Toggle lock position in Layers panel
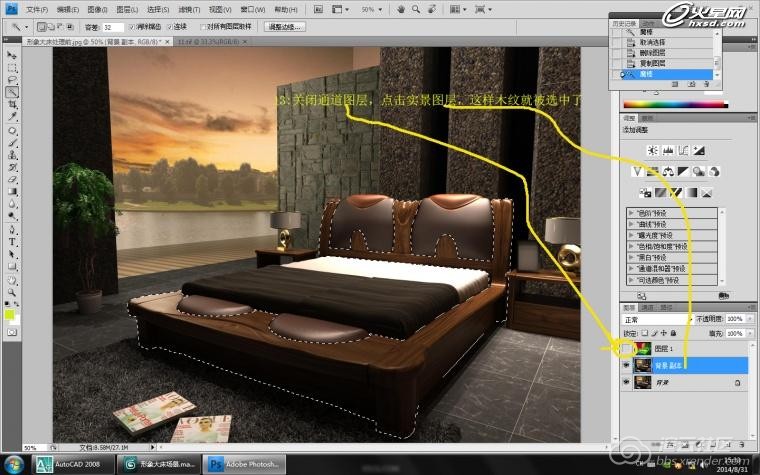The height and width of the screenshot is (475, 760). pyautogui.click(x=664, y=333)
